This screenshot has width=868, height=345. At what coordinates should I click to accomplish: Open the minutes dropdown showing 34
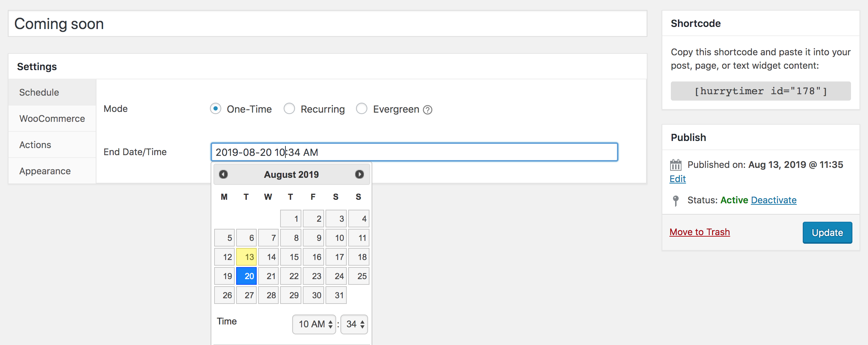click(x=354, y=324)
